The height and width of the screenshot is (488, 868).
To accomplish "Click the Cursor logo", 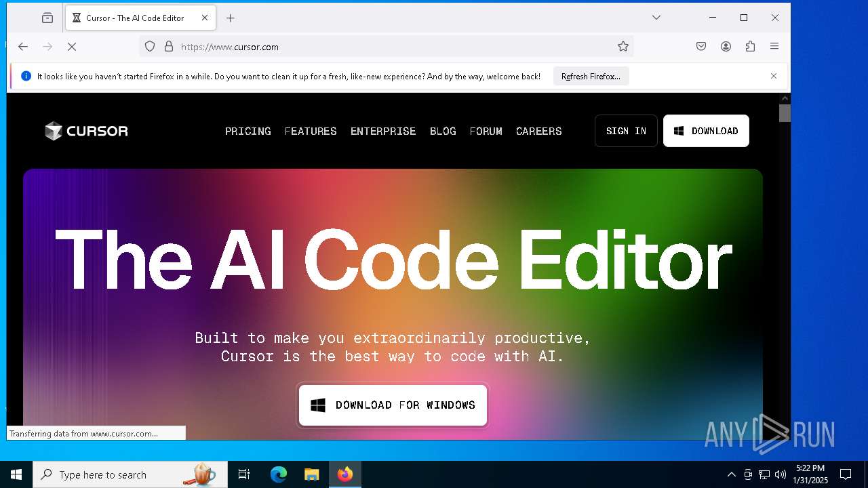I will click(86, 131).
